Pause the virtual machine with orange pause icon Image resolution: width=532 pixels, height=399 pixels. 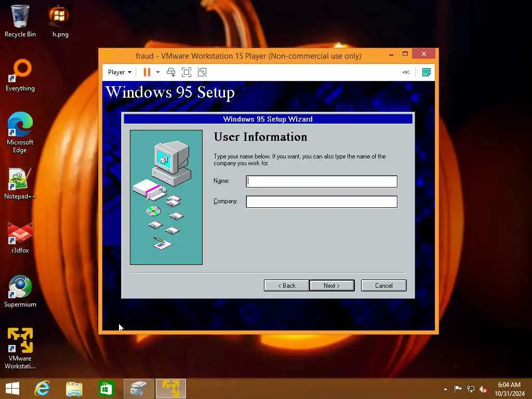147,72
